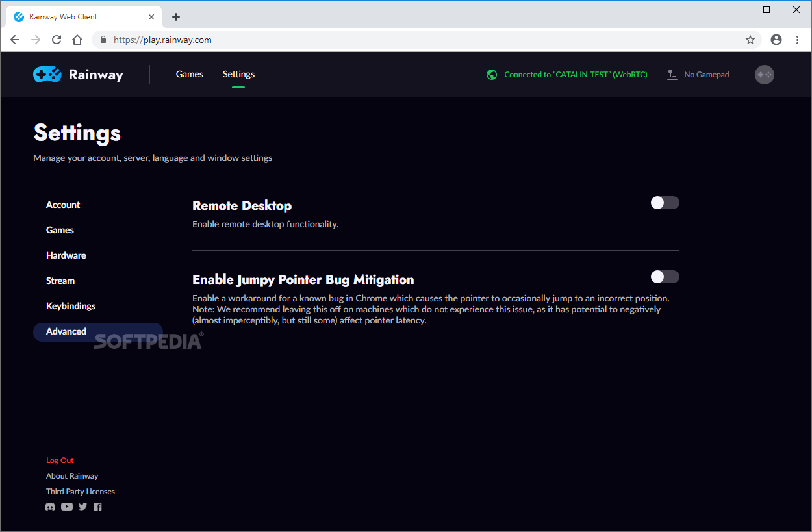Click the No Gamepad status label
Screen dimensions: 812x532
click(707, 75)
